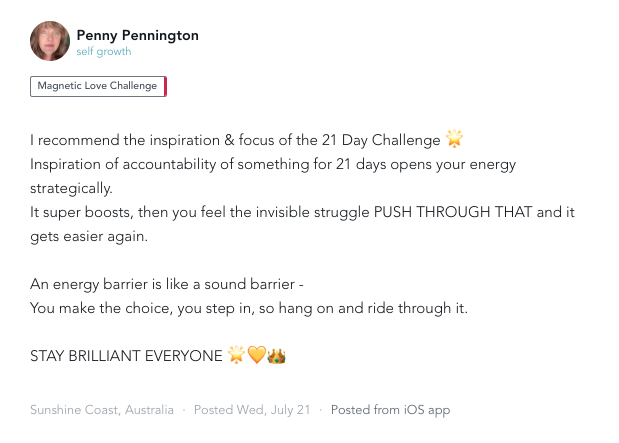Click the 'Inspiration of accountability' sentence
Viewport: 619px width, 443px height.
tap(272, 164)
